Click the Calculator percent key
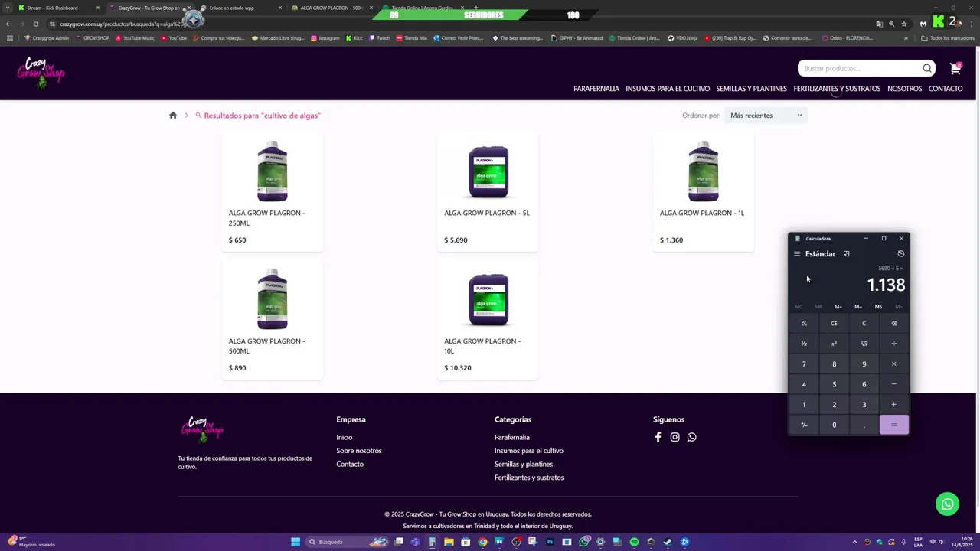980x551 pixels. tap(804, 323)
